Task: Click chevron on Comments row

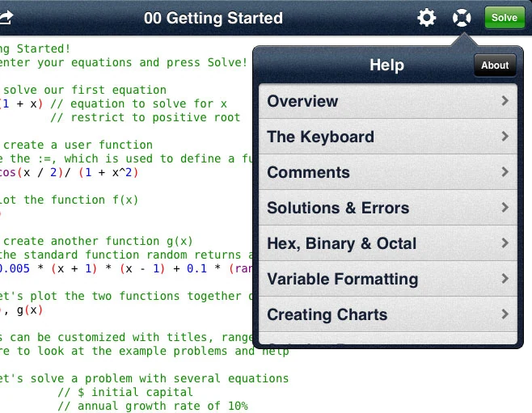Action: pos(505,172)
